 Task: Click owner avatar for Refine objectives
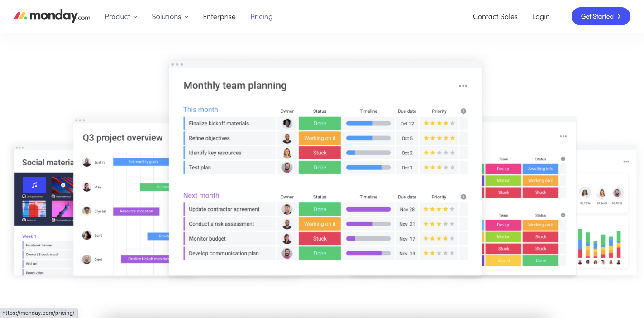point(287,138)
